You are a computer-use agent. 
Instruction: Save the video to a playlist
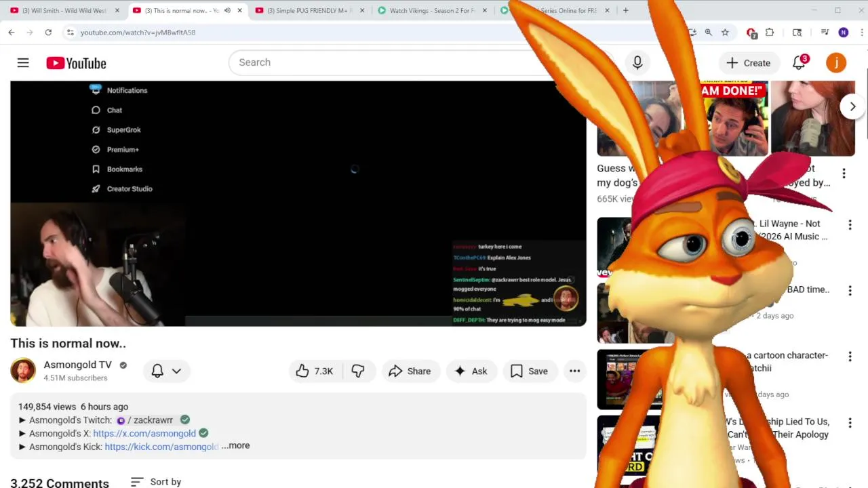tap(529, 371)
